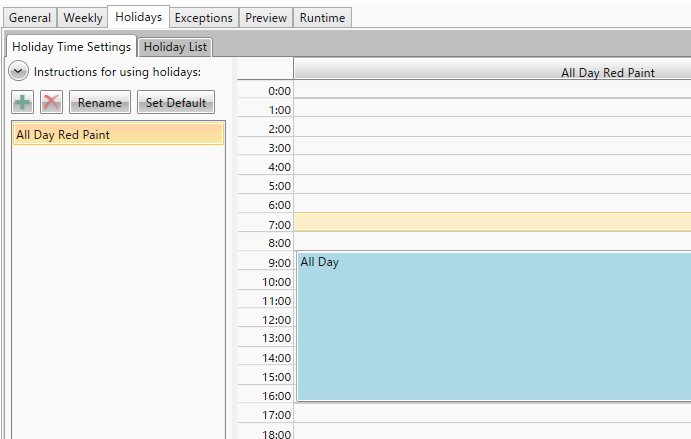
Task: Select All Day Red Paint list item
Action: pos(118,135)
